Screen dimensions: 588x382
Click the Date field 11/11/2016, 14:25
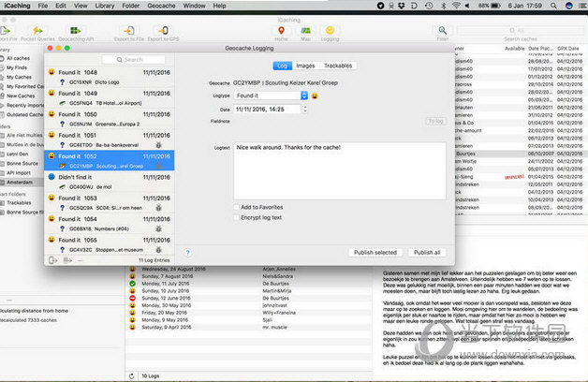268,110
